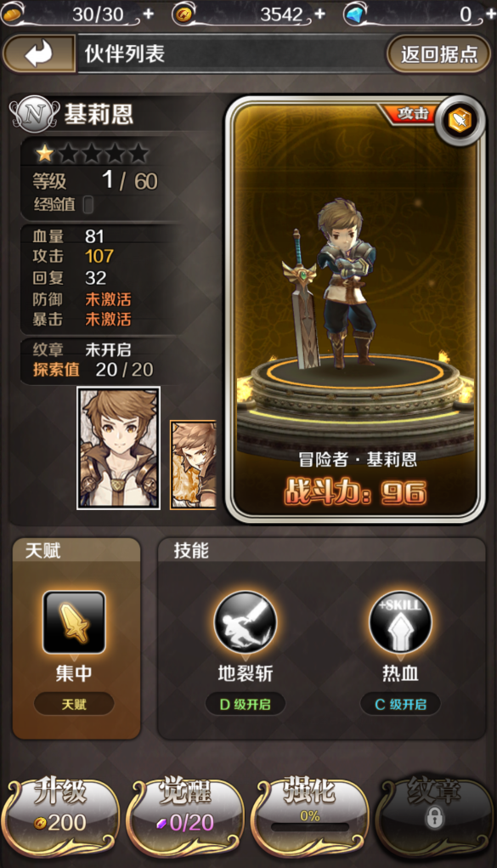Add gold coins with the plus icon
The image size is (497, 868).
[319, 14]
